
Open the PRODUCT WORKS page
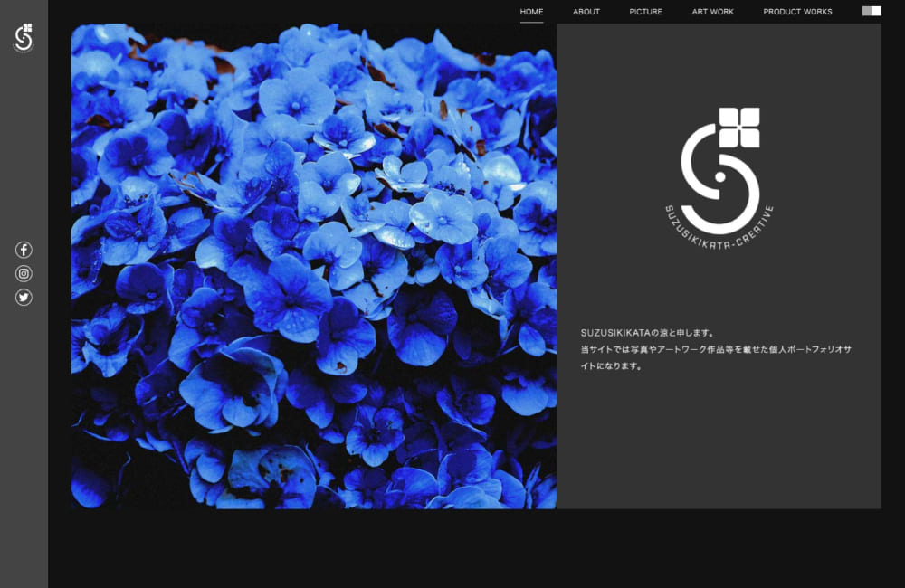pyautogui.click(x=797, y=12)
